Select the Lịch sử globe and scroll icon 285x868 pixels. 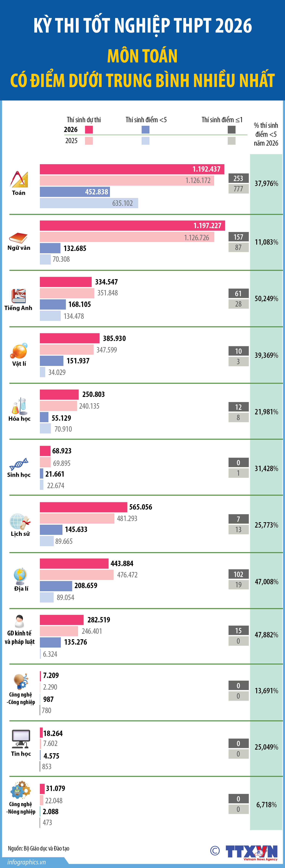pyautogui.click(x=20, y=521)
